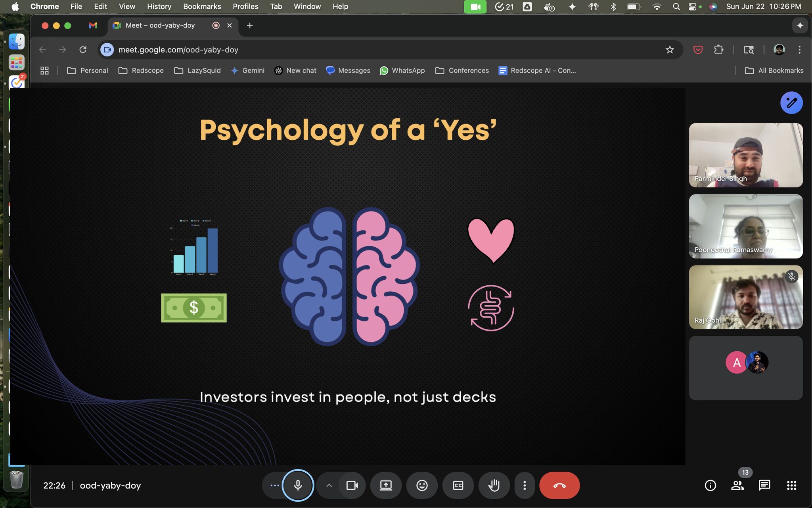Open audio options chevron next to mic

click(328, 485)
